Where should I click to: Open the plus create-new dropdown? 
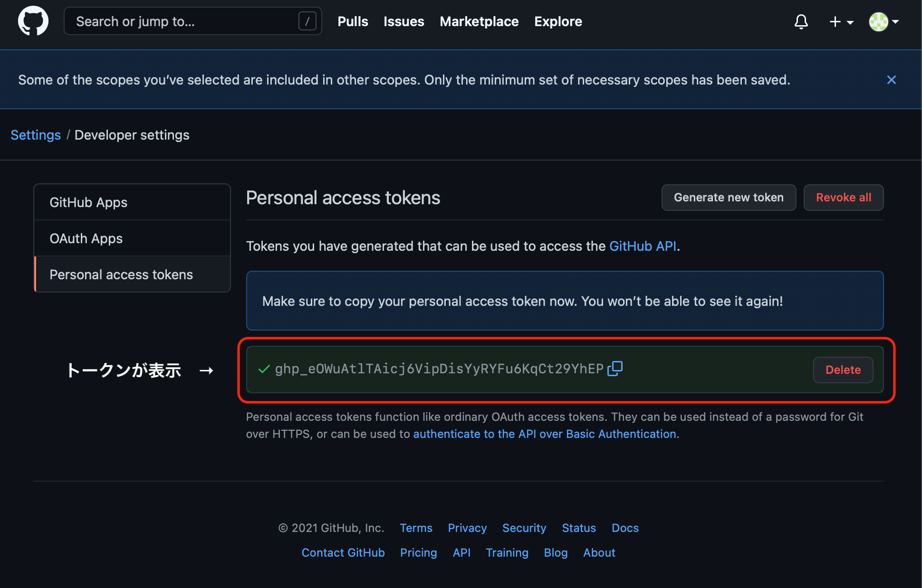[x=841, y=22]
